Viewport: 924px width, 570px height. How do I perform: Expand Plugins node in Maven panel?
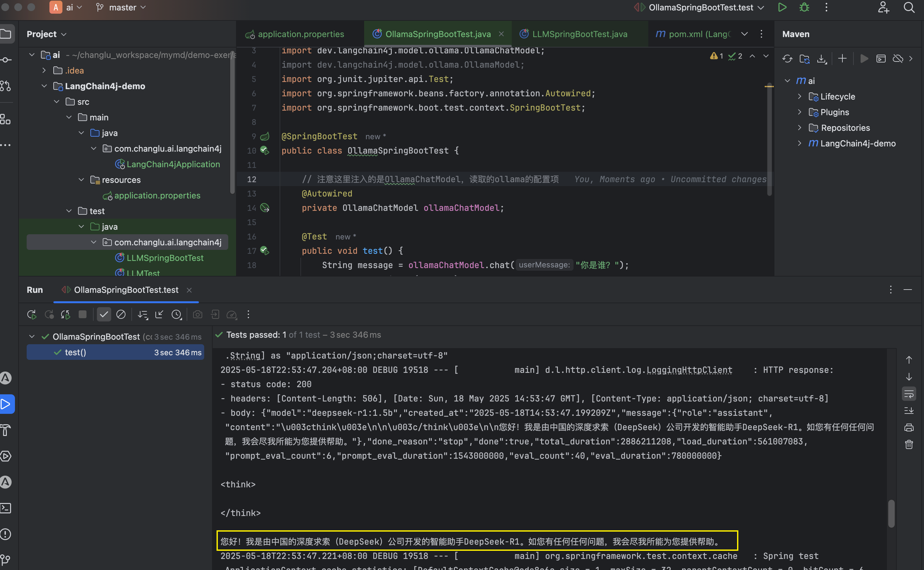[x=799, y=112]
